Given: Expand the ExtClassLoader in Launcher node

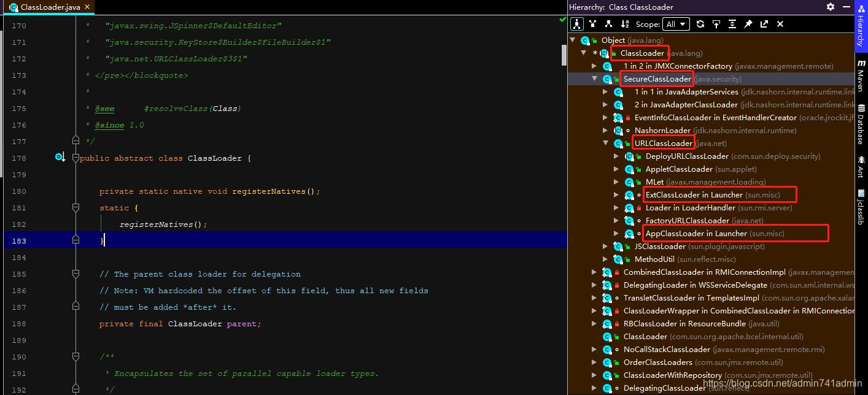Looking at the screenshot, I should coord(616,194).
